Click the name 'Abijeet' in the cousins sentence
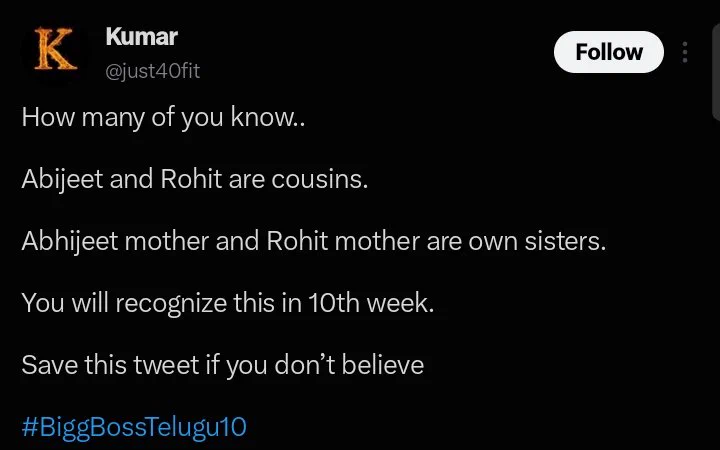720x450 pixels. click(62, 179)
